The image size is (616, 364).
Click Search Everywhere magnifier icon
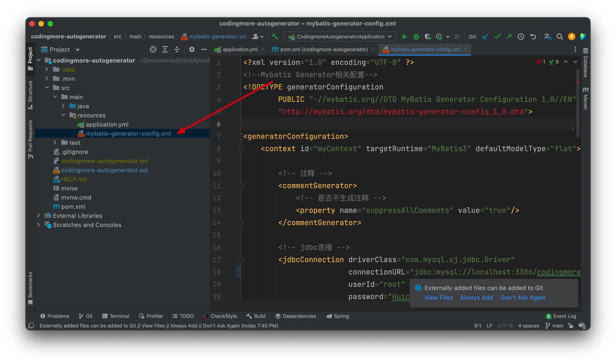coord(560,37)
